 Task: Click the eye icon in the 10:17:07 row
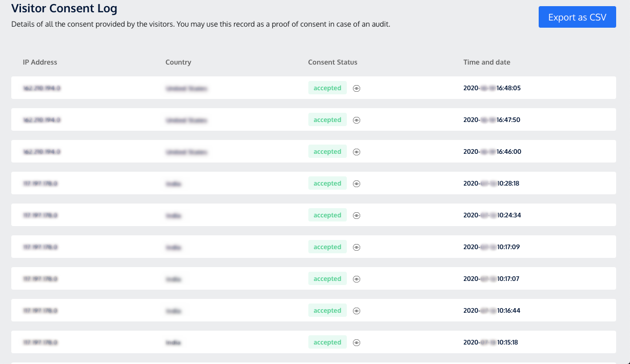[357, 279]
